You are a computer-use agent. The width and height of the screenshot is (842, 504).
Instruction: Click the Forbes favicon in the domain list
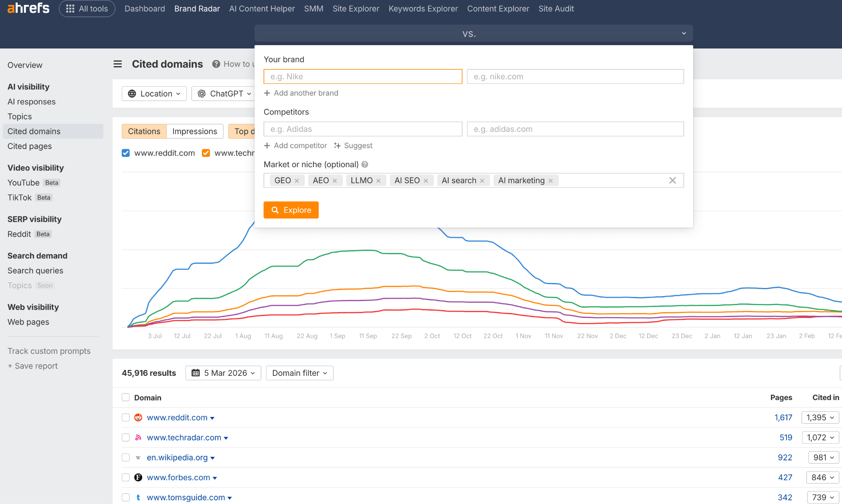[x=138, y=477]
